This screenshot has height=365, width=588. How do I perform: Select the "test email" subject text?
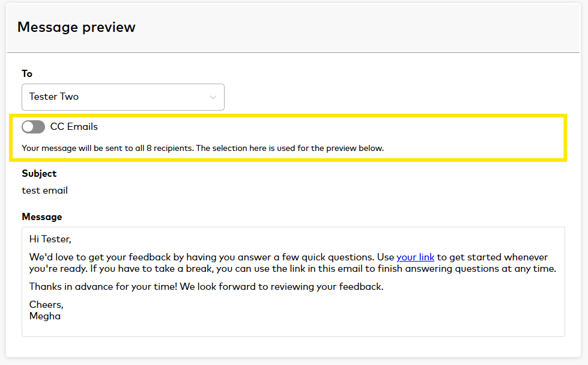(44, 190)
